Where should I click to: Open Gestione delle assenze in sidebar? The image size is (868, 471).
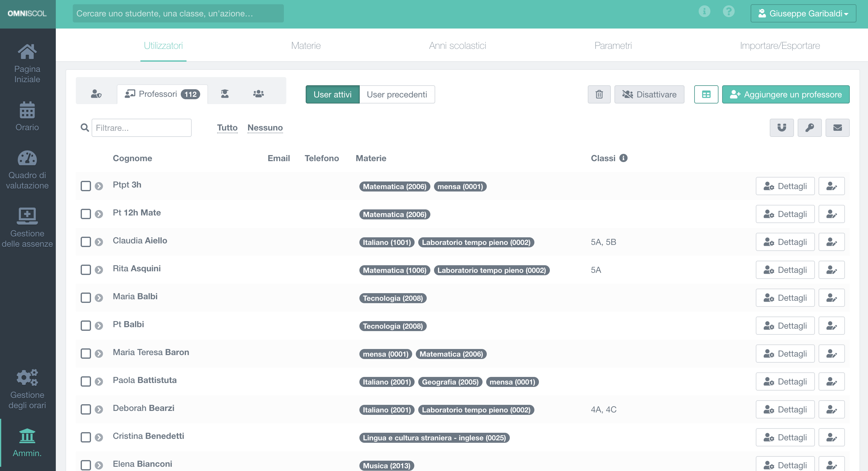pyautogui.click(x=27, y=227)
